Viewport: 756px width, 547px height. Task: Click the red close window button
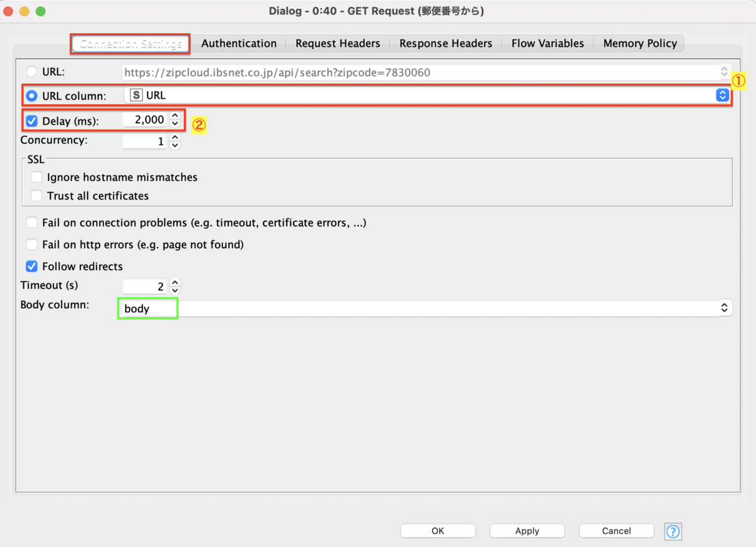point(9,11)
